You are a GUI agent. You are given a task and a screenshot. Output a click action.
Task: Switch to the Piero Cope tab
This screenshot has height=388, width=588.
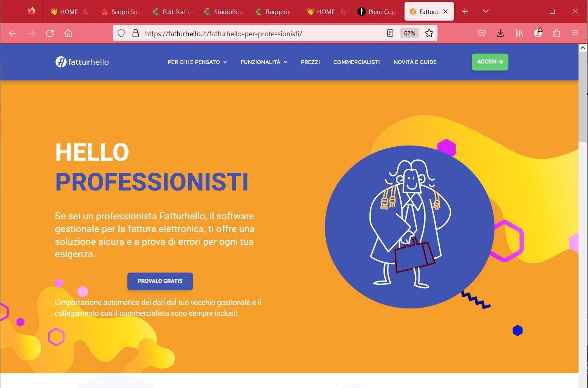pos(379,12)
